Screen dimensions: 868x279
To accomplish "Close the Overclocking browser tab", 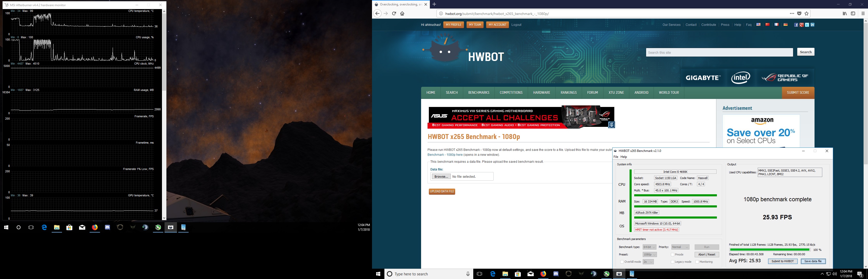I will pos(425,4).
